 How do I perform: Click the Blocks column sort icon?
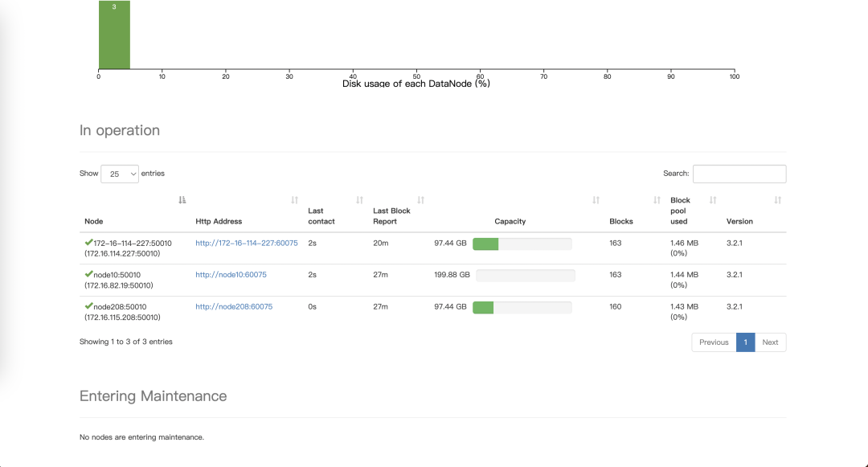point(657,200)
